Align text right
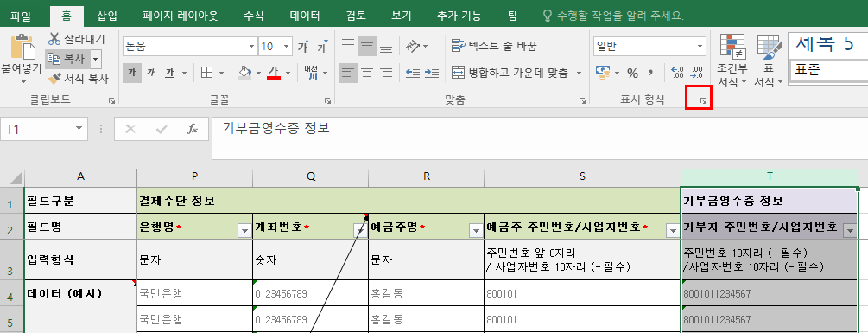Screen dimensions: 868x333 (386, 72)
